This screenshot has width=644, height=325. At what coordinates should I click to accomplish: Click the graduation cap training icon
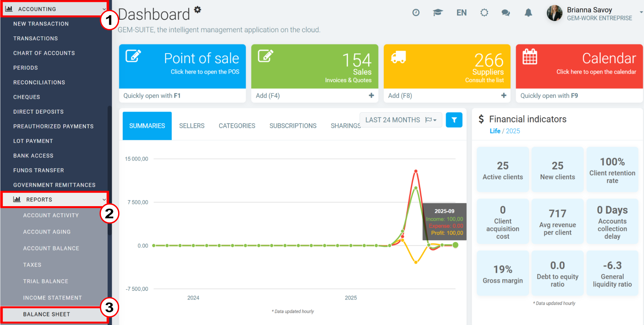tap(438, 12)
